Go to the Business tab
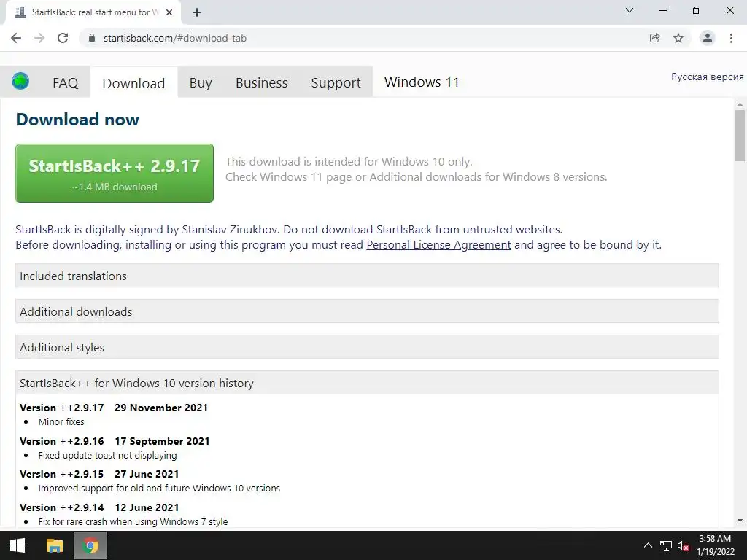This screenshot has width=747, height=560. pyautogui.click(x=262, y=83)
